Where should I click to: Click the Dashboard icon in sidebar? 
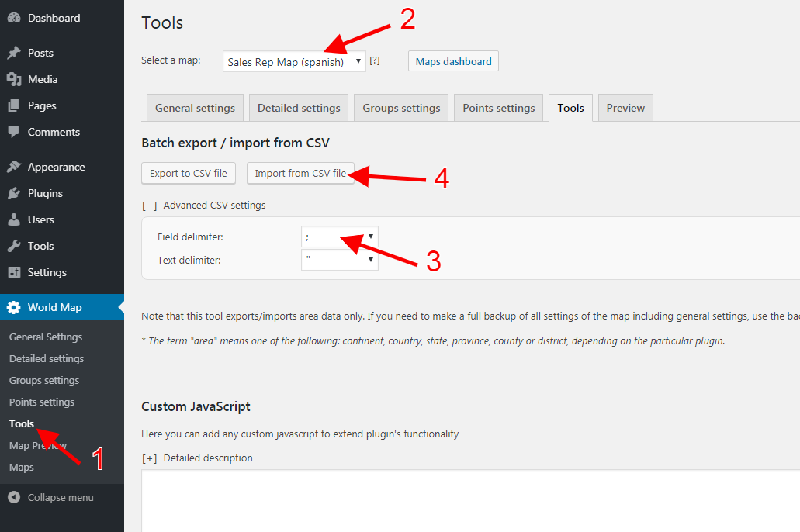click(x=14, y=18)
